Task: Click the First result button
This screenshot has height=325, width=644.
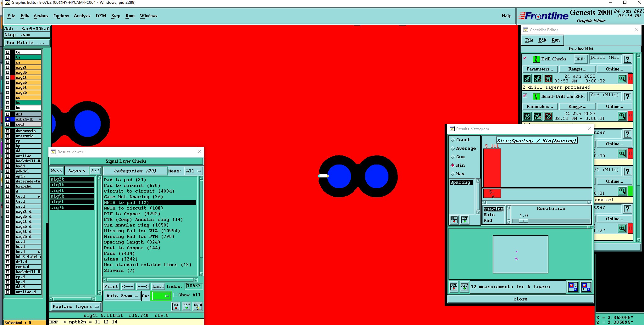Action: pos(111,286)
